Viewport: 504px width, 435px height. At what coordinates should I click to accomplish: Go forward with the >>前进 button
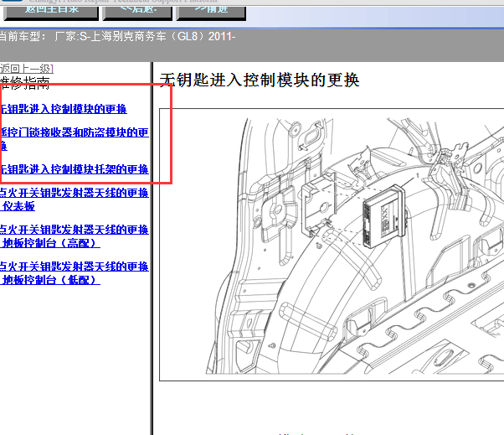point(211,13)
